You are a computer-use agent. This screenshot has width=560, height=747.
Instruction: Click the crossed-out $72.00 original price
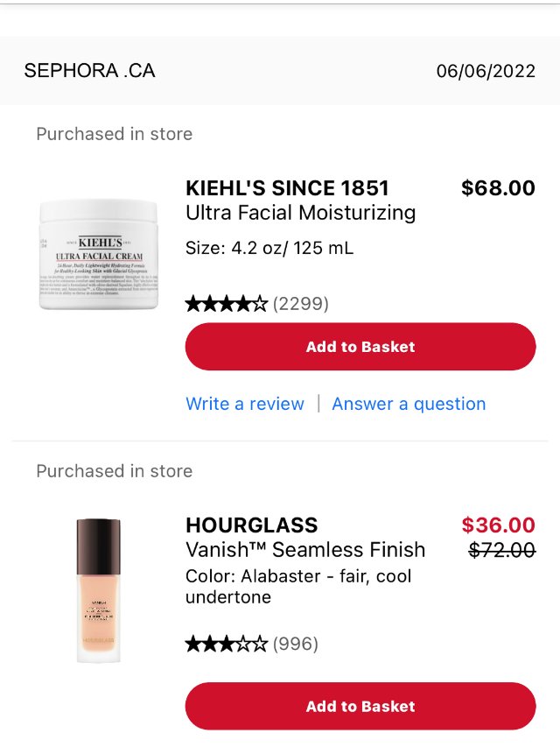click(501, 550)
